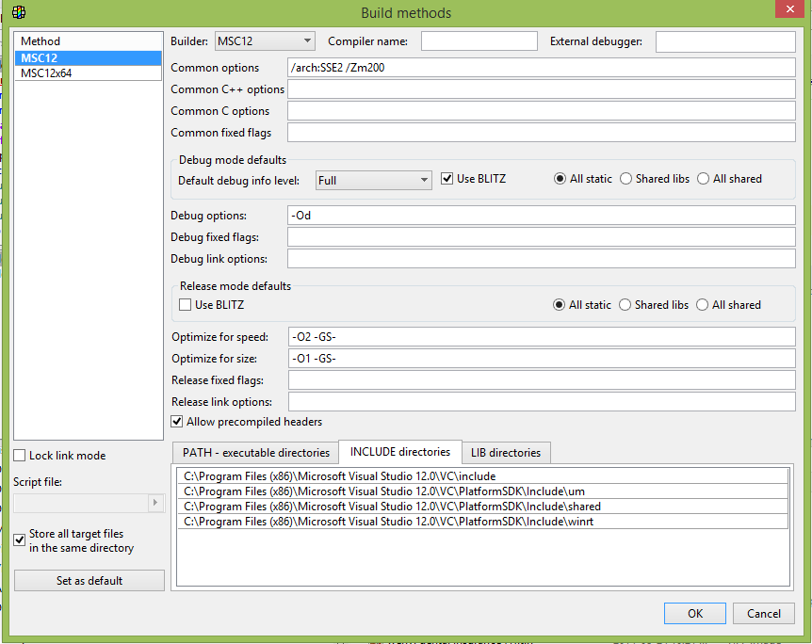
Task: Enable Lock link mode checkbox
Action: coord(20,456)
